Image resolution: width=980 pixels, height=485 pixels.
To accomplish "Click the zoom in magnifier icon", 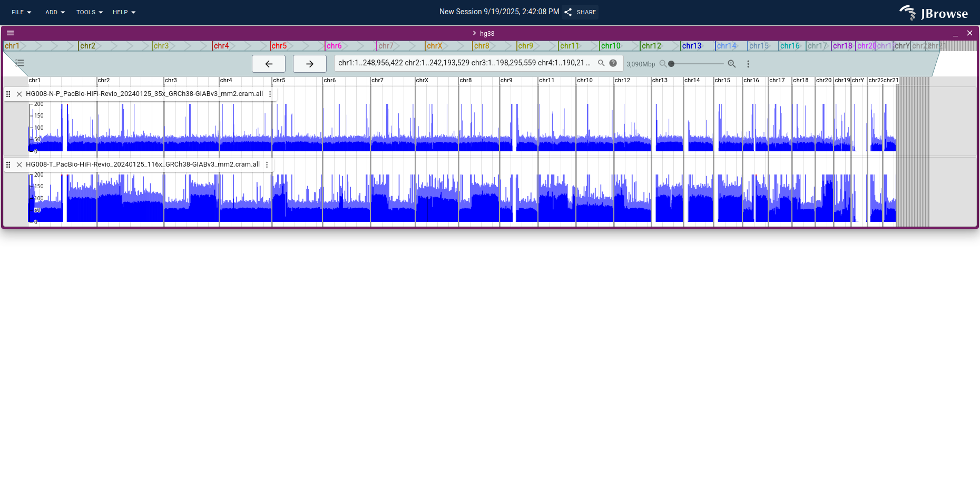I will [732, 64].
